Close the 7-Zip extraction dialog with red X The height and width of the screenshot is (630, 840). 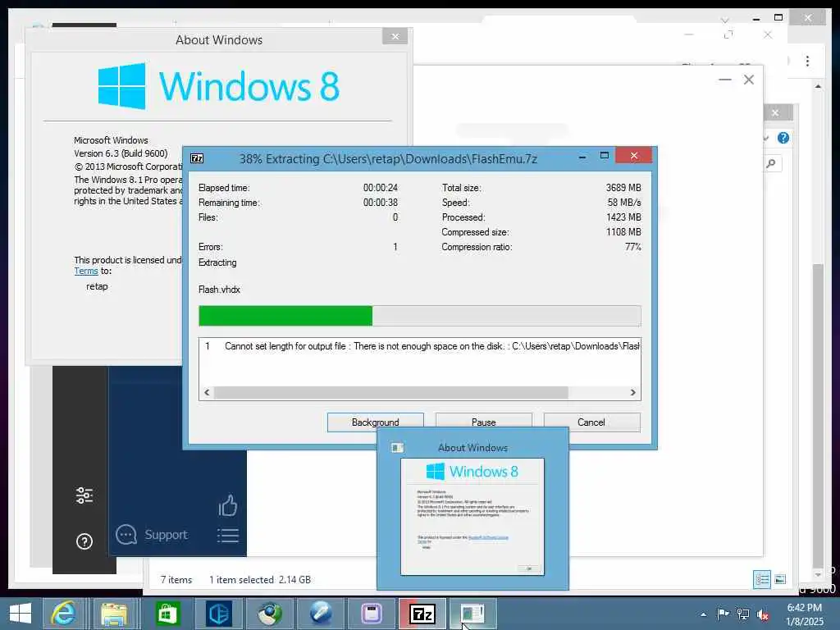click(634, 155)
